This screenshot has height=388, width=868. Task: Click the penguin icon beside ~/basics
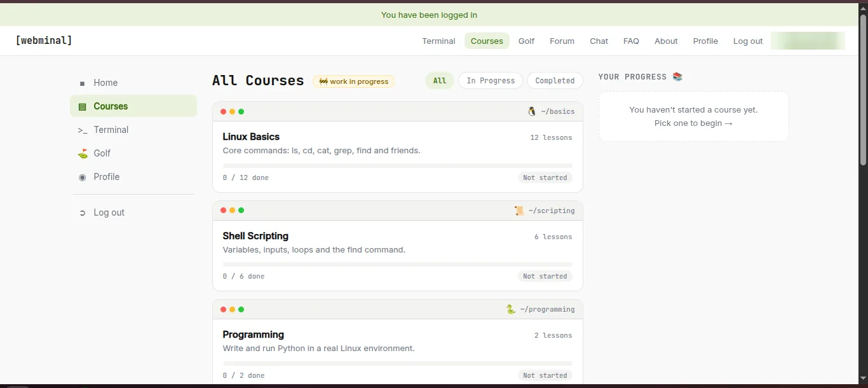[532, 111]
